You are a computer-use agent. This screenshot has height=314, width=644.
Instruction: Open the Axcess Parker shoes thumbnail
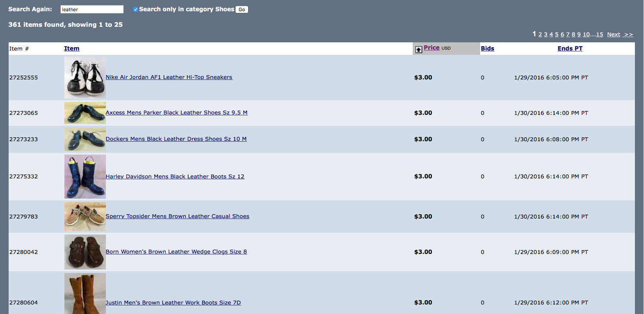click(85, 113)
